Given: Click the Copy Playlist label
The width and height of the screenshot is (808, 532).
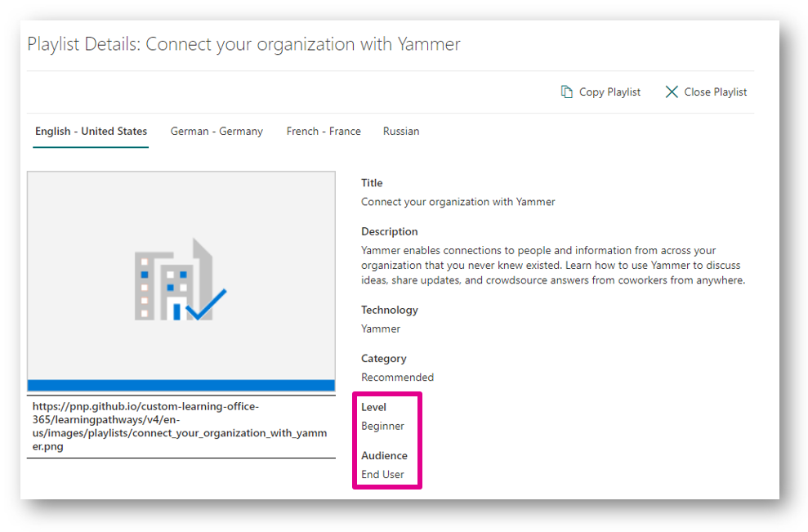Looking at the screenshot, I should [609, 92].
